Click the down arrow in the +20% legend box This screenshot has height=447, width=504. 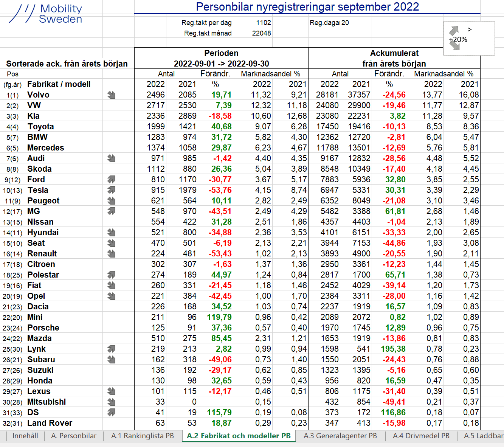(x=454, y=46)
